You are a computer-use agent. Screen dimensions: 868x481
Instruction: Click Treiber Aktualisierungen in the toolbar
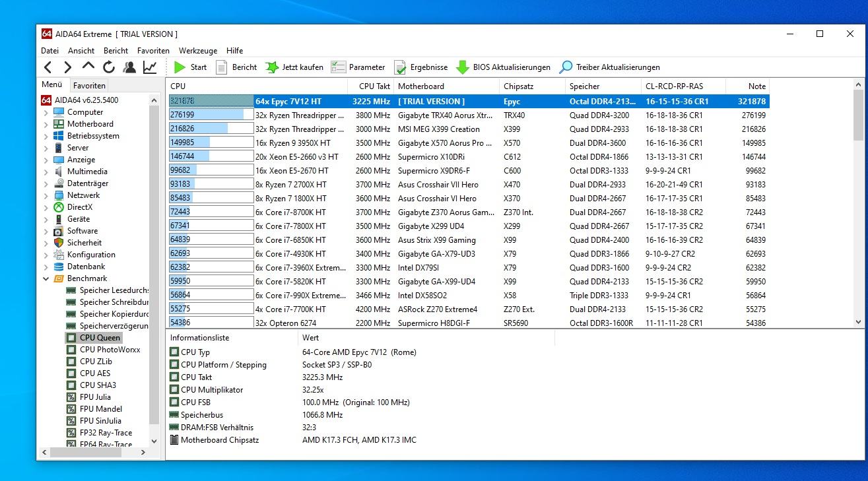(609, 67)
